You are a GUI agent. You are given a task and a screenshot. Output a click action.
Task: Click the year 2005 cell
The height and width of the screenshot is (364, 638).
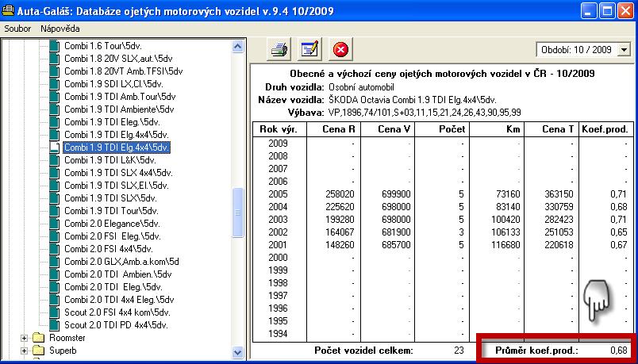[278, 194]
